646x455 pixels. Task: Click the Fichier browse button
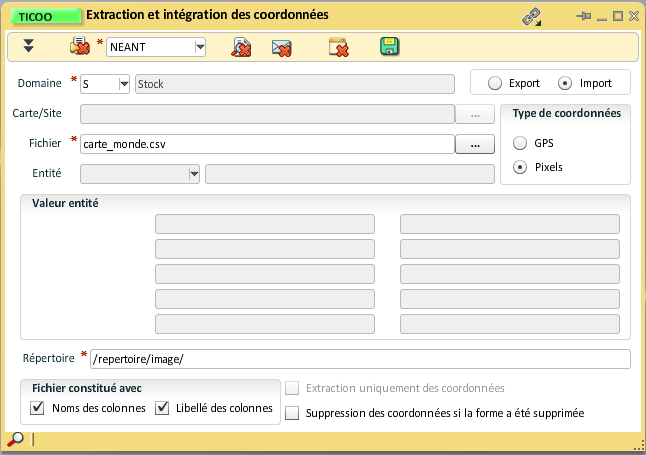[475, 145]
